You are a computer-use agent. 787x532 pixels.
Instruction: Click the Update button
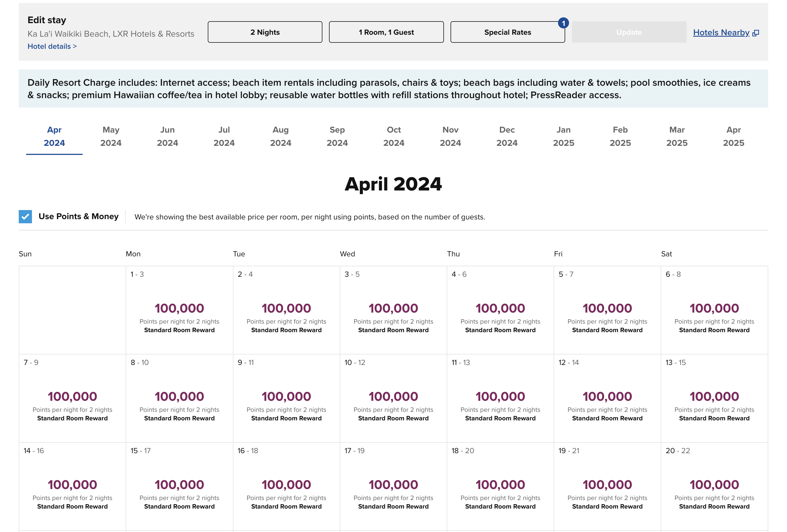[629, 32]
